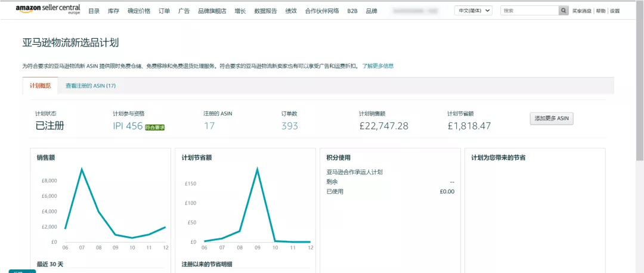Open the 库存 menu
644x273 pixels.
[x=113, y=11]
